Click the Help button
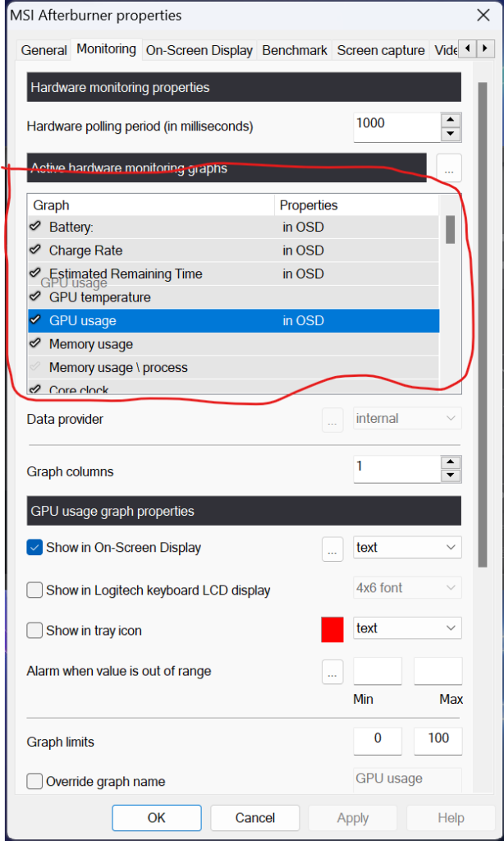Screen dimensions: 504x841 click(x=451, y=818)
